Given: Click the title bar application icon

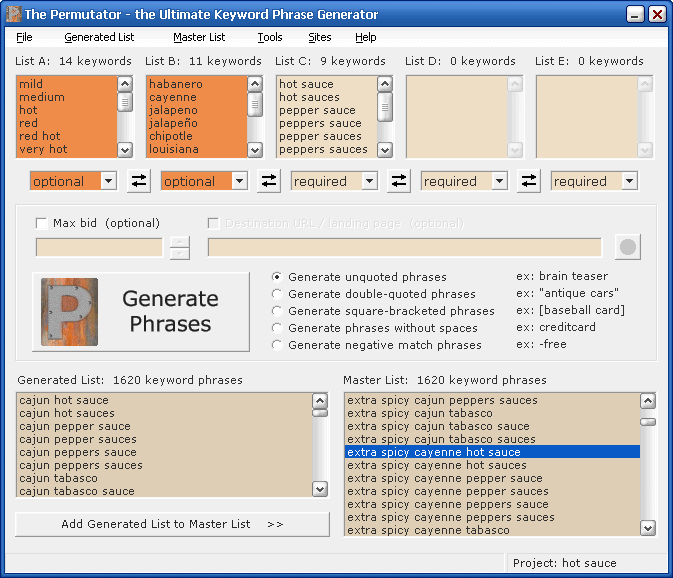Looking at the screenshot, I should (12, 14).
